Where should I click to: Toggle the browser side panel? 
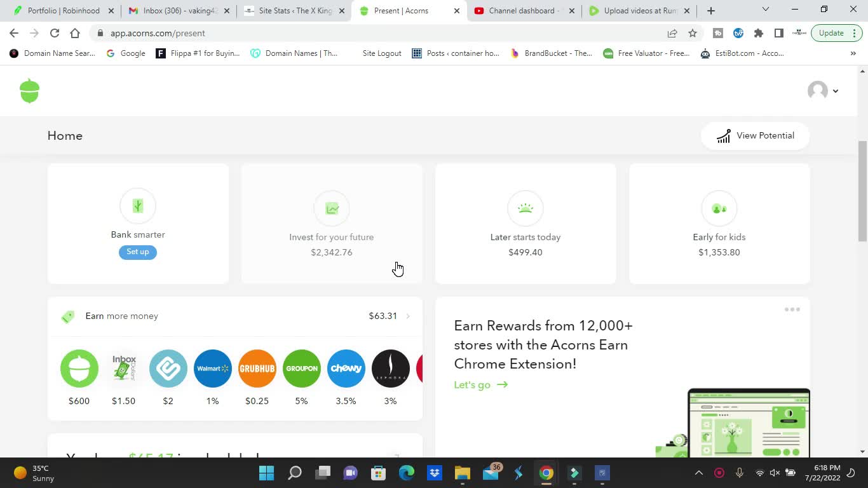778,33
